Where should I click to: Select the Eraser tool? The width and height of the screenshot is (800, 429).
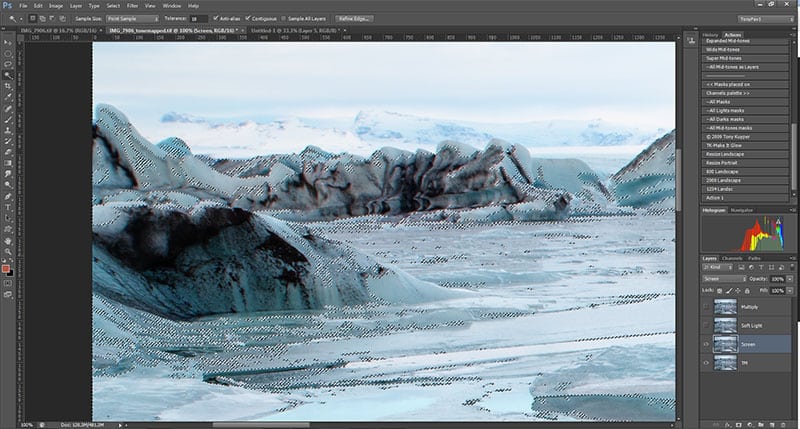(x=8, y=153)
